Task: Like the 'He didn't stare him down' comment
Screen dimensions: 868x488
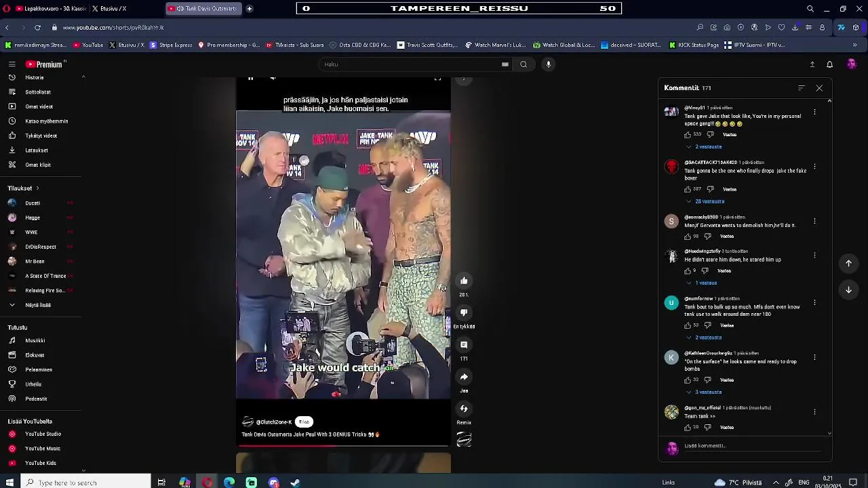Action: pyautogui.click(x=688, y=271)
